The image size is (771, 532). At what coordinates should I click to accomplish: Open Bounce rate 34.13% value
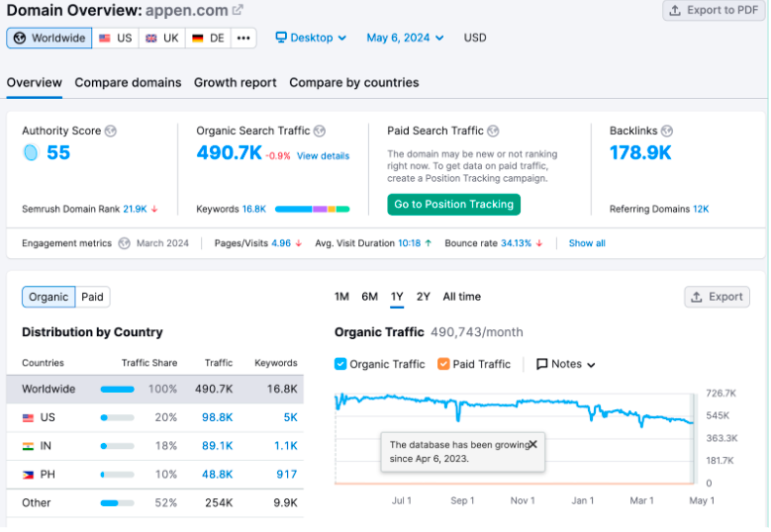(x=516, y=243)
